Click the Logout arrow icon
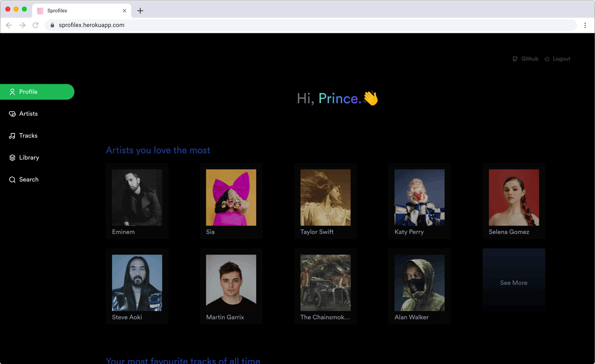This screenshot has width=595, height=364. [x=547, y=59]
